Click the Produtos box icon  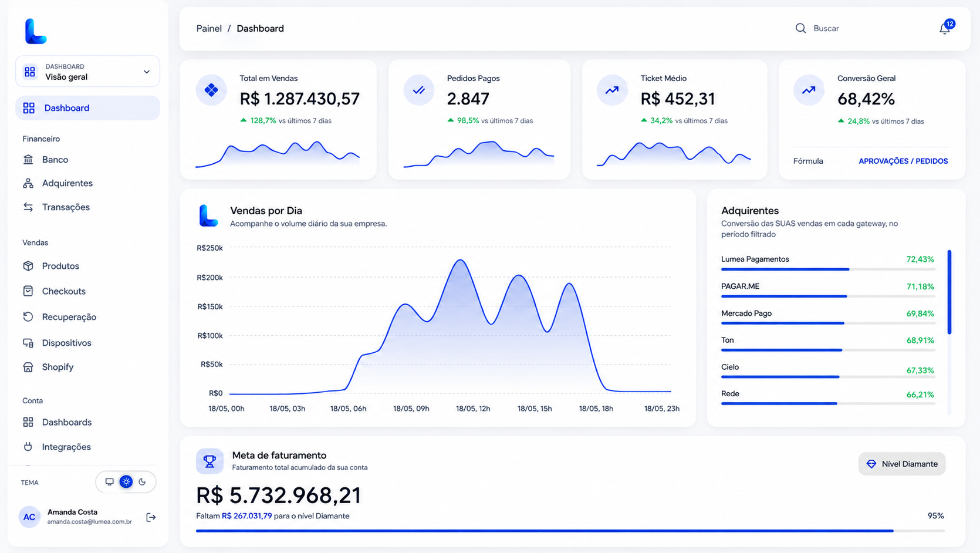[28, 266]
